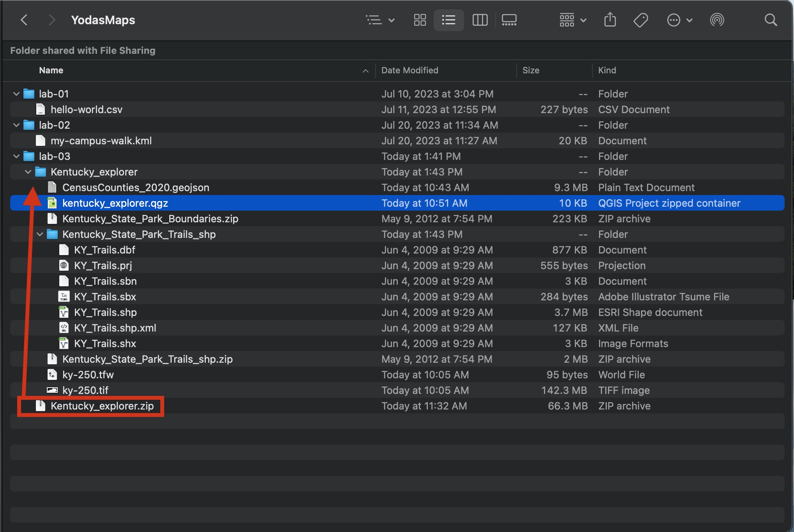The height and width of the screenshot is (532, 794).
Task: Switch to list view
Action: click(448, 20)
